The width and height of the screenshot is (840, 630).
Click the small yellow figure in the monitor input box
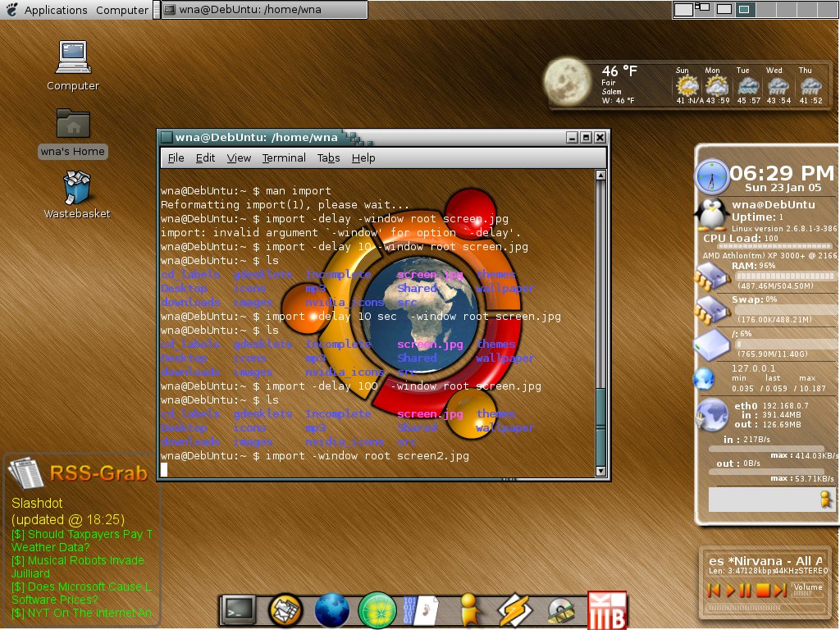826,499
